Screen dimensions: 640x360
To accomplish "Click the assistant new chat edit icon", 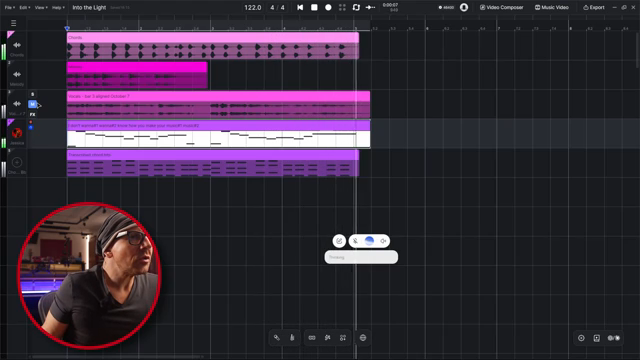I will tap(339, 241).
